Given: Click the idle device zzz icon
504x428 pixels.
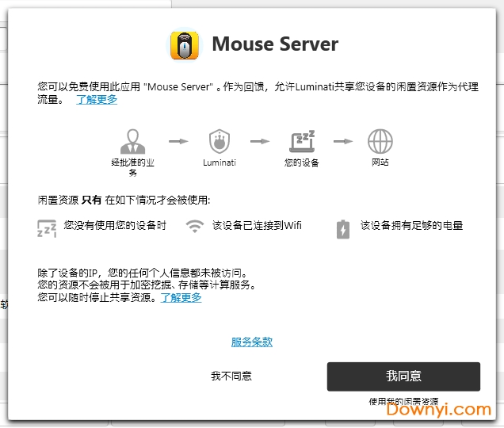Looking at the screenshot, I should (x=47, y=228).
